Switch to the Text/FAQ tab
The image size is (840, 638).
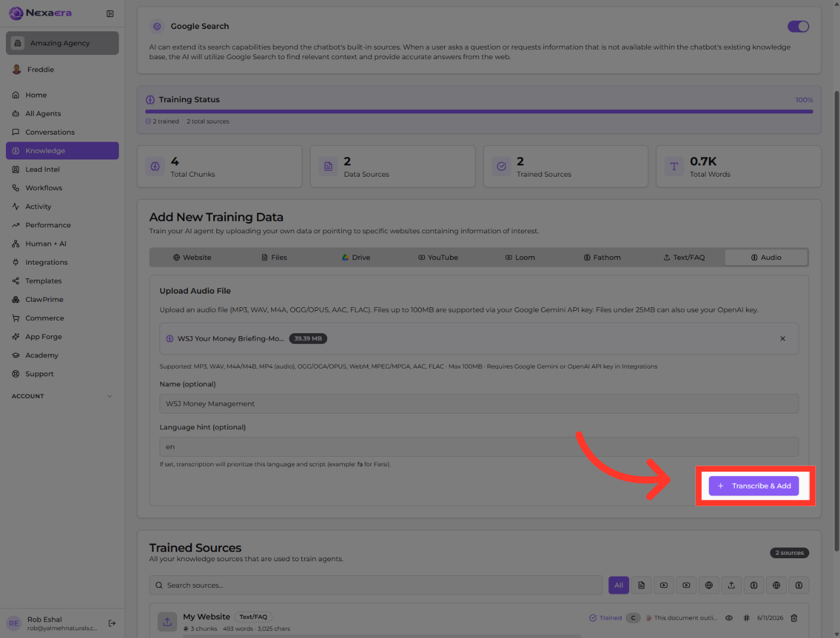684,258
